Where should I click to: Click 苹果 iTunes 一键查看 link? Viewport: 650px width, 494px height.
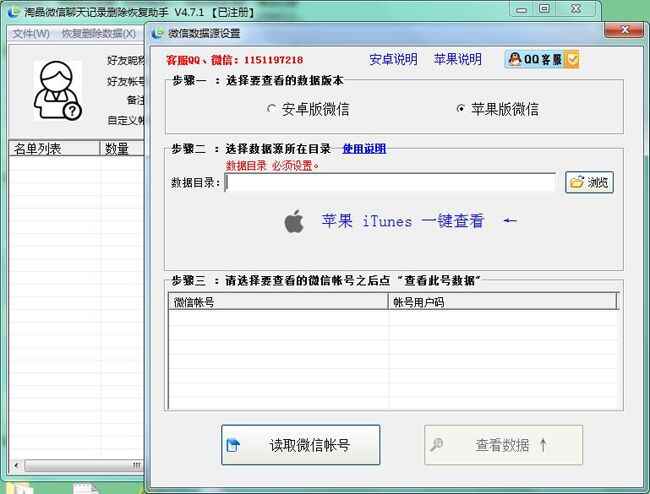click(x=402, y=221)
